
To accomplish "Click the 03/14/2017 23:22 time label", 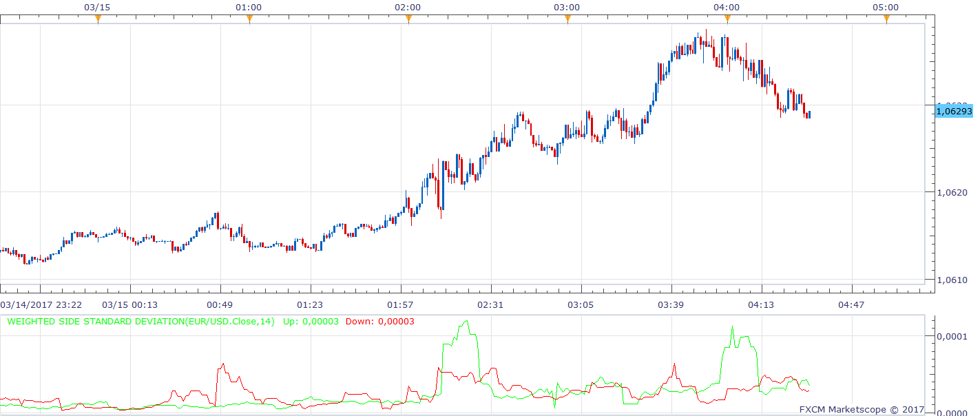I will coord(41,304).
